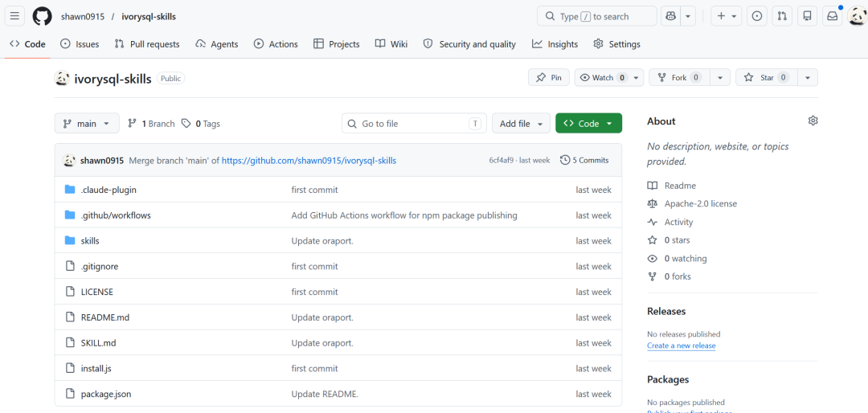The image size is (868, 413).
Task: Open commit hash 6cf4af9
Action: [501, 161]
